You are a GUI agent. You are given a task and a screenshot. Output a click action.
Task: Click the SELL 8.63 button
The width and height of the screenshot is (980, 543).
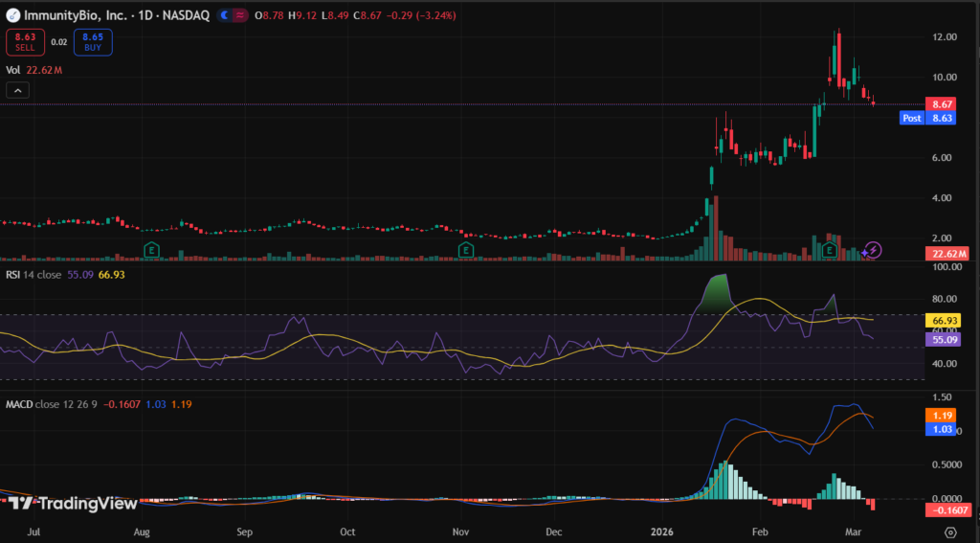coord(25,41)
